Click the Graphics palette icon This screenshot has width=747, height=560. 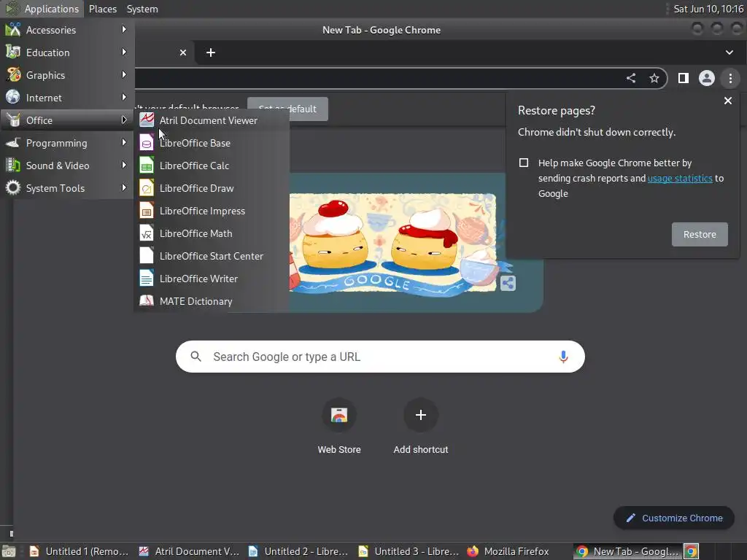[13, 75]
